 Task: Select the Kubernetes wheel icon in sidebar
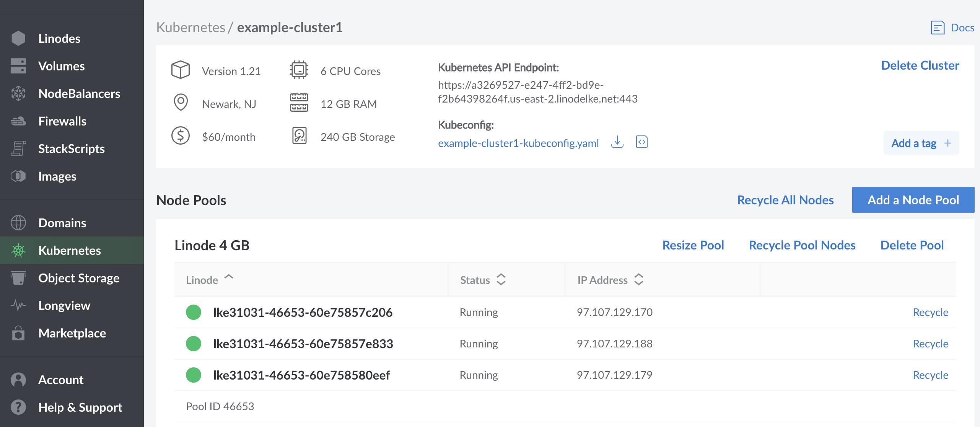tap(18, 250)
